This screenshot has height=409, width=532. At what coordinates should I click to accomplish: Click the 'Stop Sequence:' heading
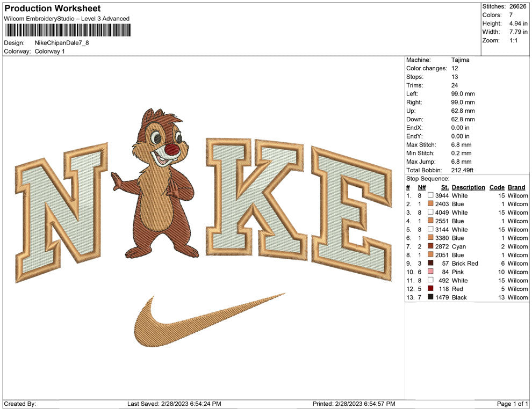coord(428,179)
